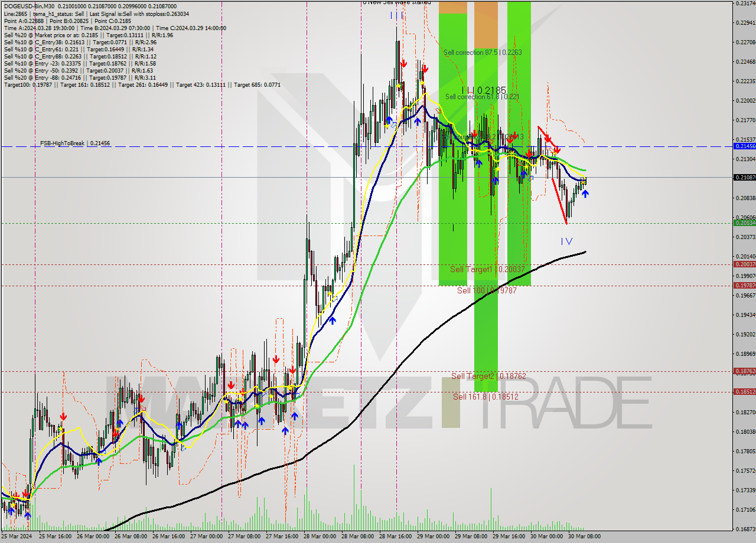The width and height of the screenshot is (756, 543).
Task: Click the red 0.20037 price tag
Action: coord(744,264)
